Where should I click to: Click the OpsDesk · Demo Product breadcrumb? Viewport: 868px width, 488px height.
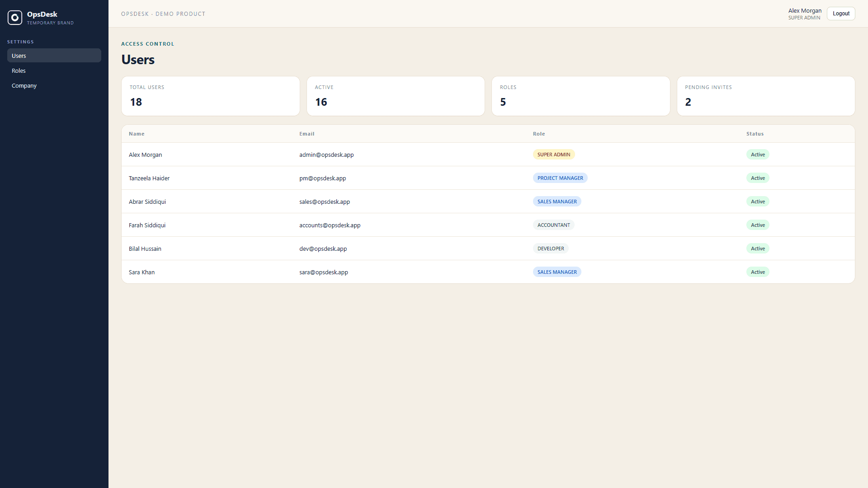point(163,14)
